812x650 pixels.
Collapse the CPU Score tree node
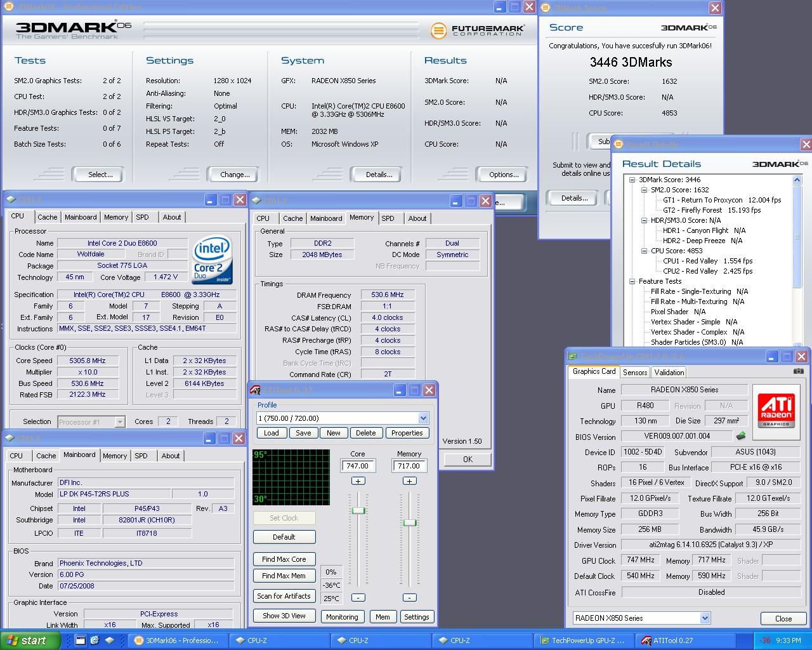tap(645, 251)
